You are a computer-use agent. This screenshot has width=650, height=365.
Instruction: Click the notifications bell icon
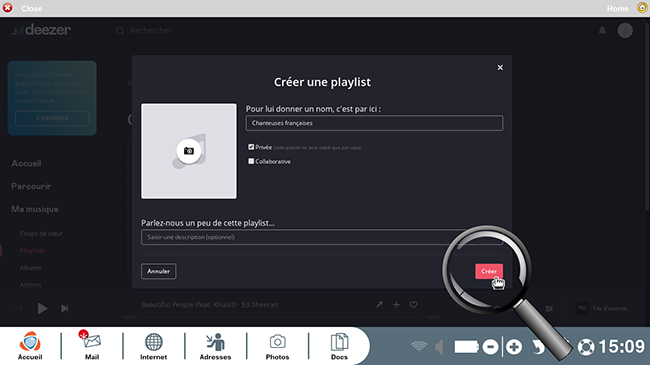[x=602, y=30]
